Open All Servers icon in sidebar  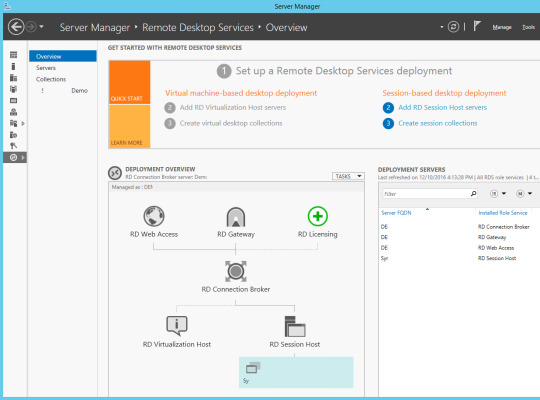tap(13, 78)
